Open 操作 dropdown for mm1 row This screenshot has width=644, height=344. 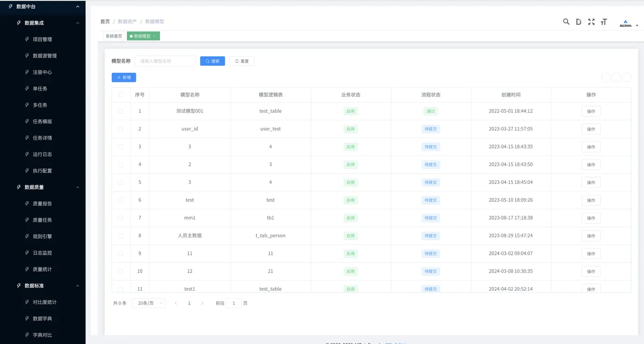pos(591,218)
